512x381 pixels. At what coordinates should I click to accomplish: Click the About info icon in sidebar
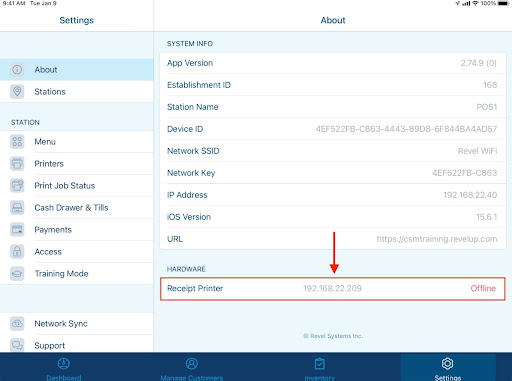(x=17, y=70)
